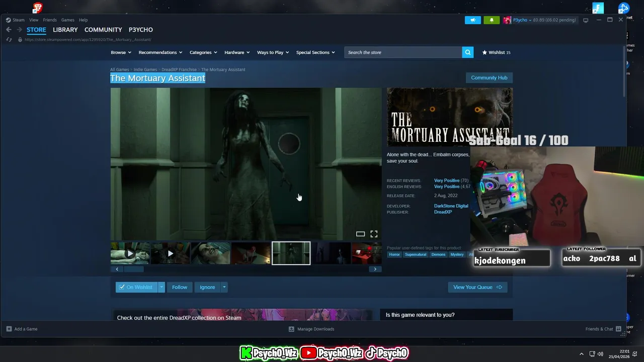Click the Community Hub button
Image resolution: width=644 pixels, height=362 pixels.
click(489, 77)
